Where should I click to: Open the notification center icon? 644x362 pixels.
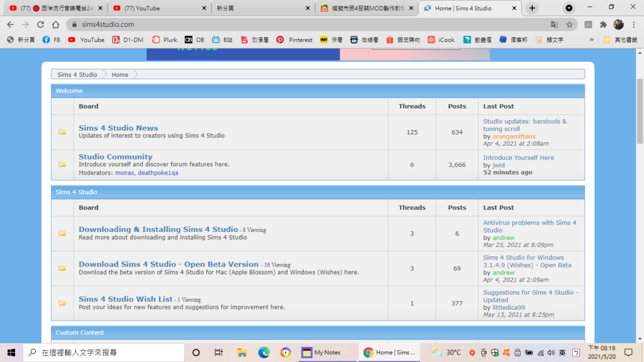[628, 353]
